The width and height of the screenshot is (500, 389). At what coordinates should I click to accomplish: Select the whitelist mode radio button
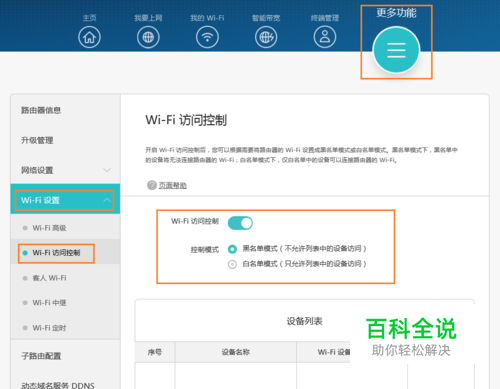(232, 264)
